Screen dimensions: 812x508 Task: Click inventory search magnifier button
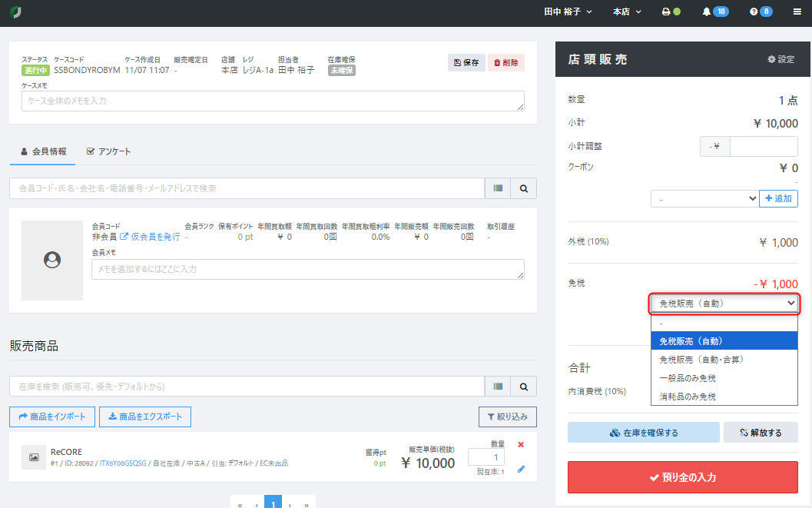tap(524, 387)
